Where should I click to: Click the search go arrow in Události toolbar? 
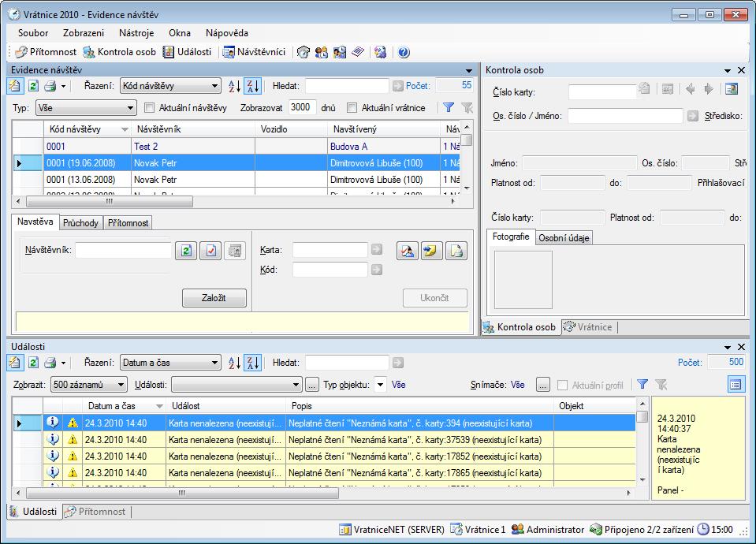(x=398, y=363)
